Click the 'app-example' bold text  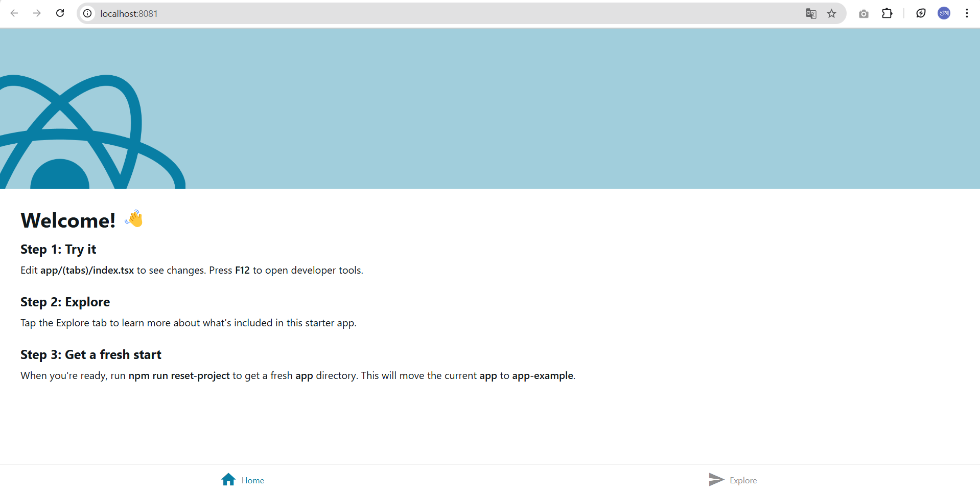(543, 375)
